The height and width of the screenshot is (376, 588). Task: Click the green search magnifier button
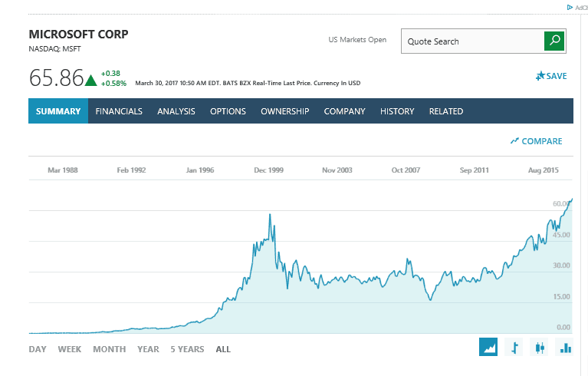554,41
